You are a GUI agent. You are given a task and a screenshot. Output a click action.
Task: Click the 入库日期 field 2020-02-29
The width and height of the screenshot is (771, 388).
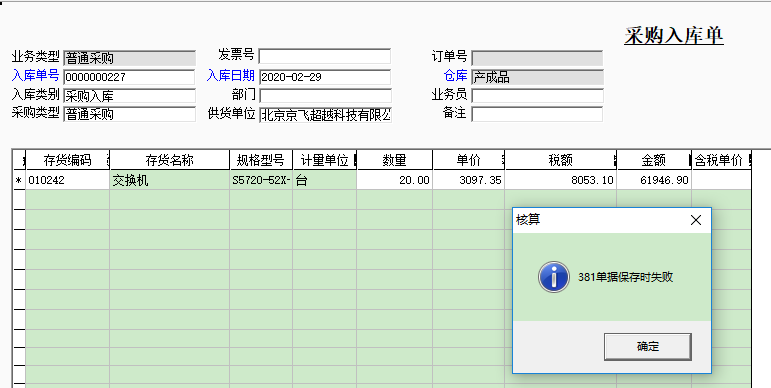pyautogui.click(x=325, y=77)
